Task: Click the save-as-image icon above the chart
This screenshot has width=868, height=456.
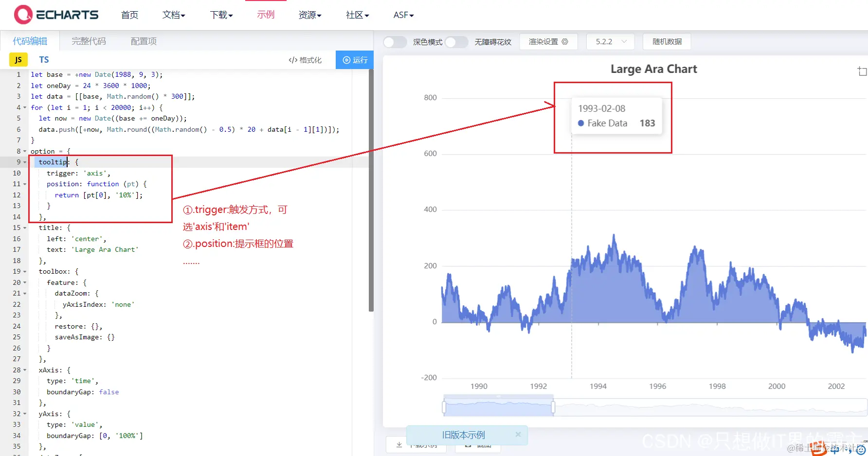Action: [x=862, y=71]
